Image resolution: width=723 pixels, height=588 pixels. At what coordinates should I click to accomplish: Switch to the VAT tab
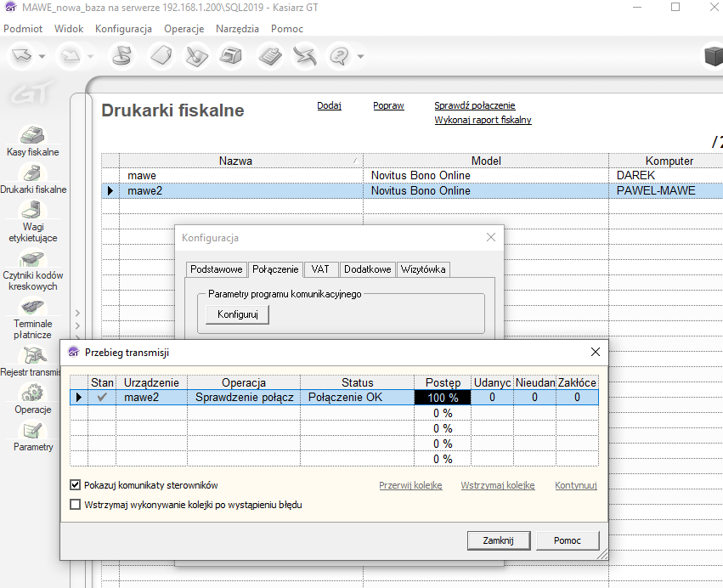point(320,269)
